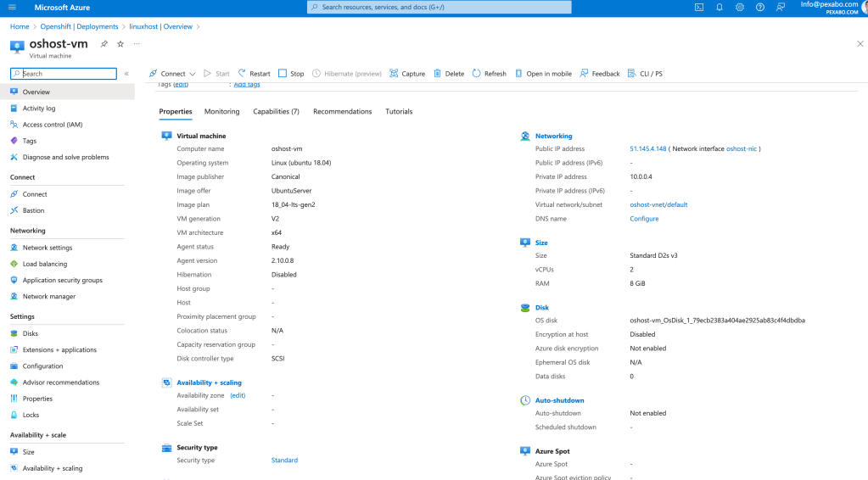This screenshot has width=868, height=480.
Task: Delete the virtual machine
Action: point(448,74)
